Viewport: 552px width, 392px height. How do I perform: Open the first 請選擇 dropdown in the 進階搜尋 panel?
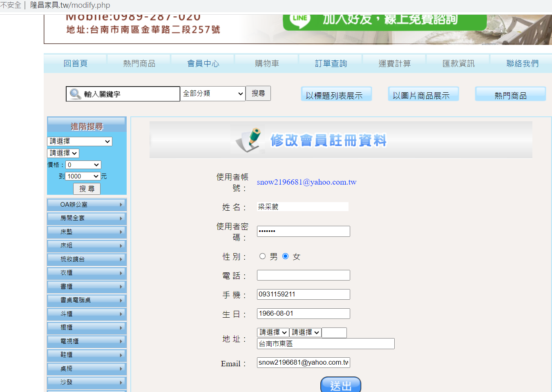click(80, 141)
